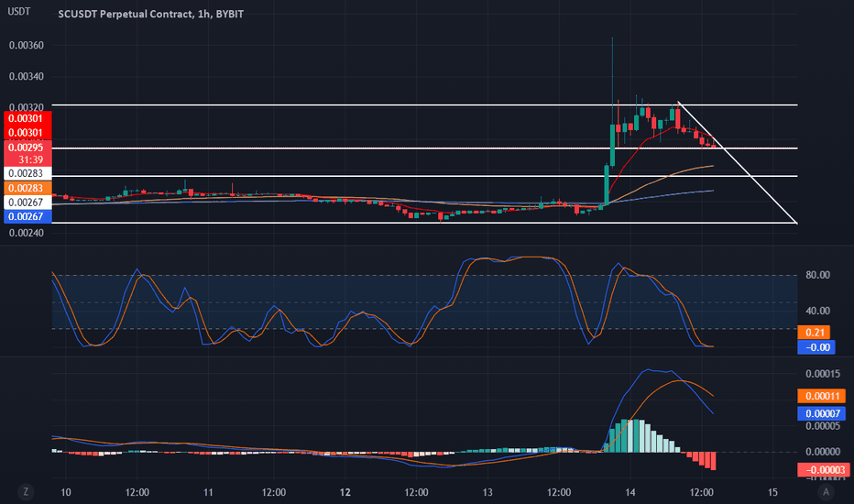Click the 31:39 candle countdown timer
The image size is (854, 504).
coord(30,159)
